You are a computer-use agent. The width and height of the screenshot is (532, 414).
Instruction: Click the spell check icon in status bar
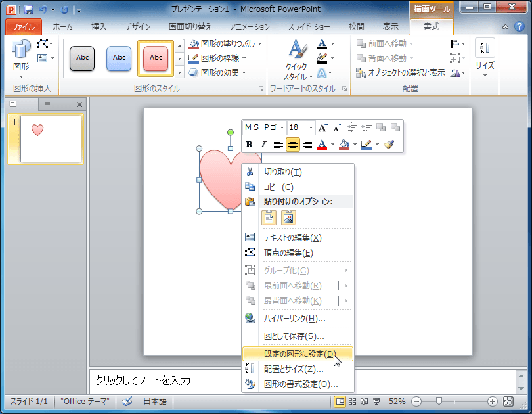coord(127,402)
